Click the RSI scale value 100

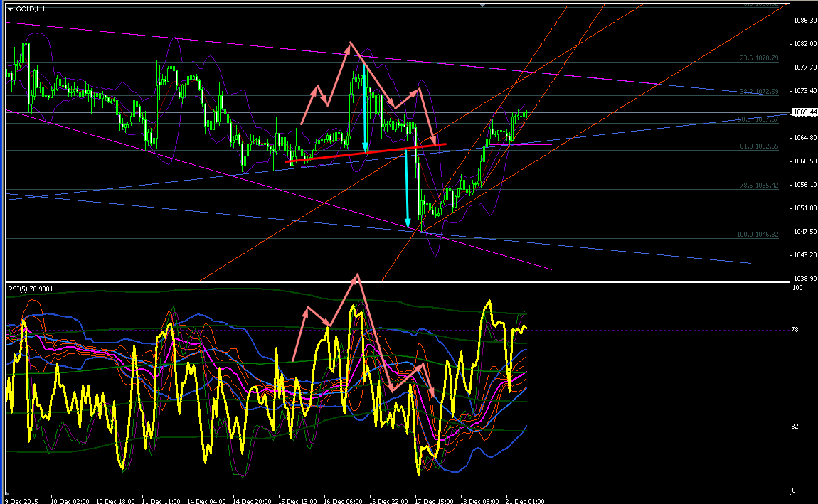797,288
